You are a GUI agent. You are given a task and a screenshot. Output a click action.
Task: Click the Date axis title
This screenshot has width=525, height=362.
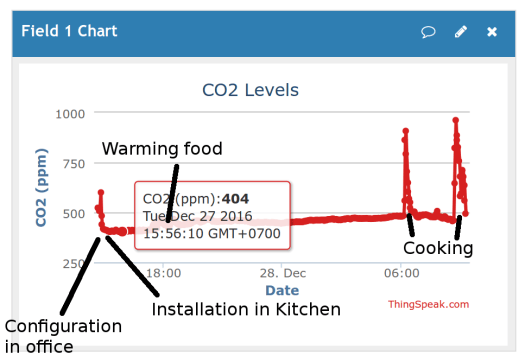click(x=282, y=290)
